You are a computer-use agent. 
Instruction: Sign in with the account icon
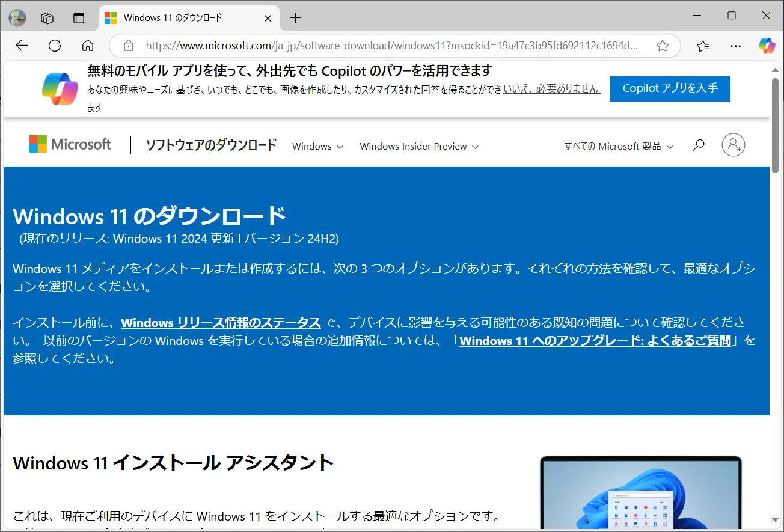click(x=733, y=145)
